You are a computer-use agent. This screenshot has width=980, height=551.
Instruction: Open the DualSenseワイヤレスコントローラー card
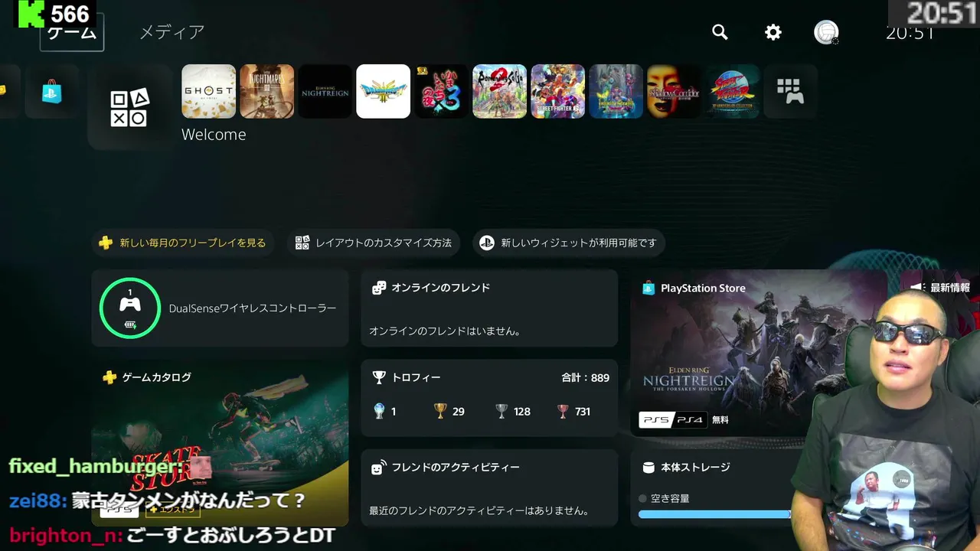(x=220, y=308)
